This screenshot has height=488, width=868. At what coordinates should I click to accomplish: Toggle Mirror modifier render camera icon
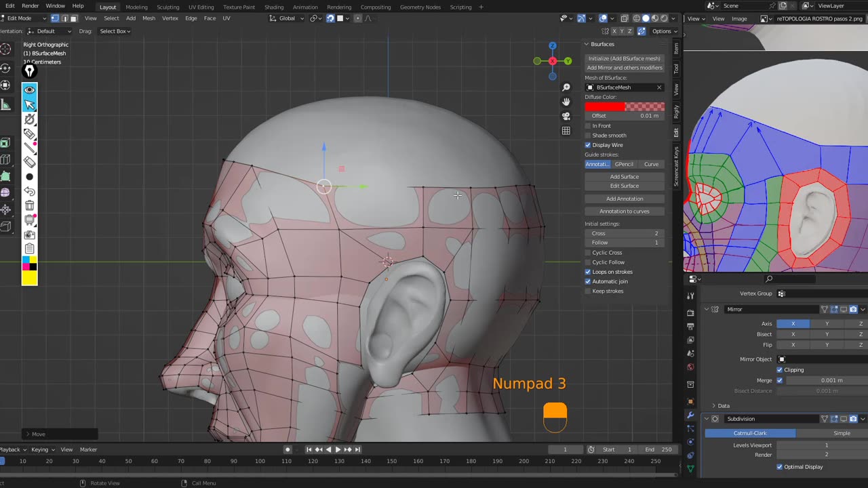click(x=853, y=309)
